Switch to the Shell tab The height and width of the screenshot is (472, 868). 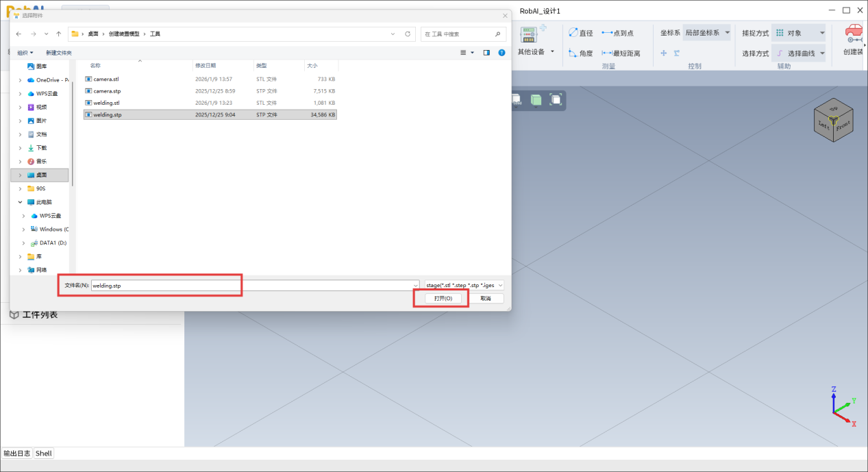(x=43, y=454)
